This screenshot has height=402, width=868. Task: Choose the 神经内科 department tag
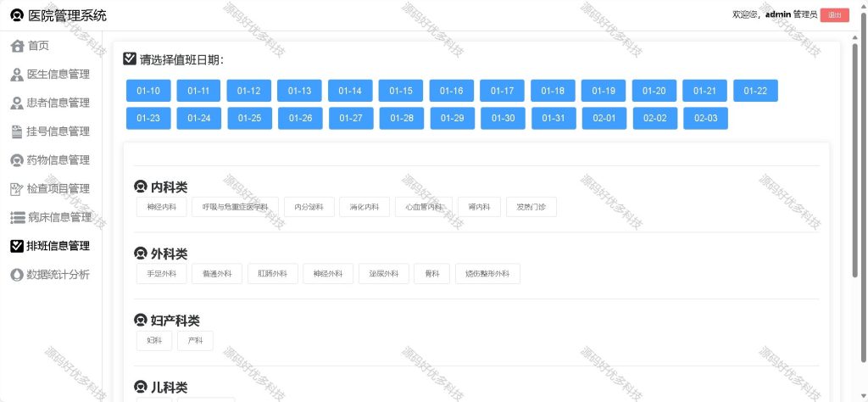[x=162, y=207]
